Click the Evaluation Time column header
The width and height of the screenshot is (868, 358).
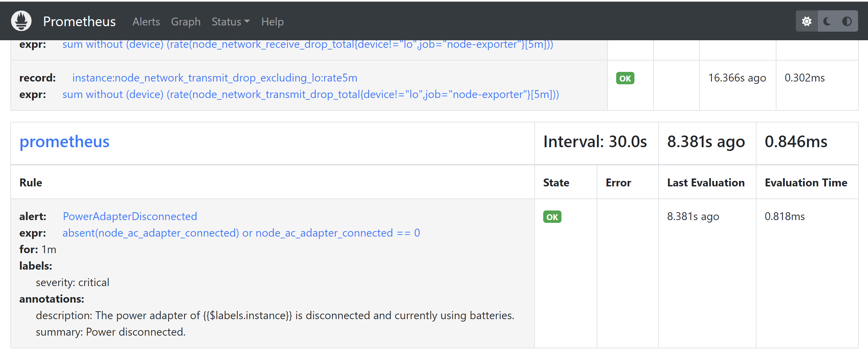806,183
